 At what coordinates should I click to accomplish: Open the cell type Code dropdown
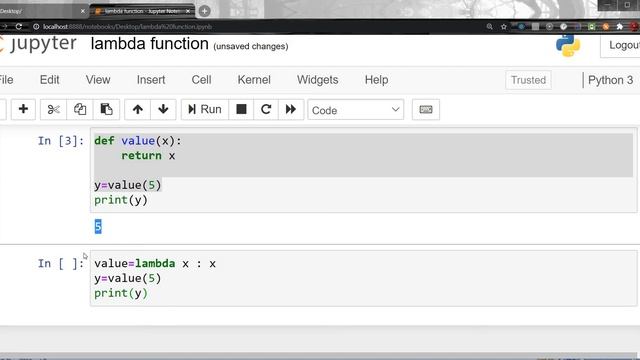(356, 110)
